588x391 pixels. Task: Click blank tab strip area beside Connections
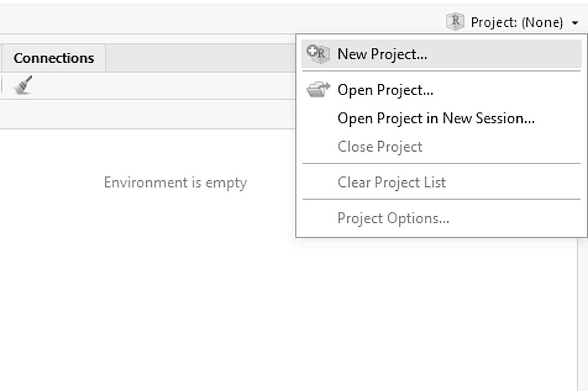(199, 58)
